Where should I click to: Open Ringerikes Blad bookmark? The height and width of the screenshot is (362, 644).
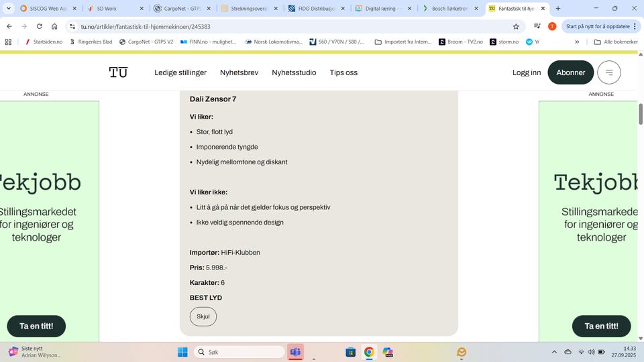point(91,42)
